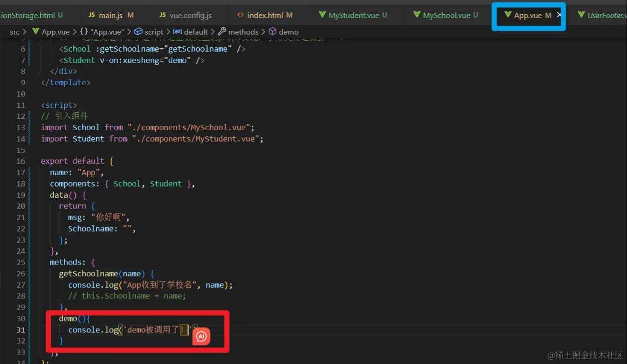Click the JS icon on the main.js tab
The height and width of the screenshot is (364, 627).
(91, 15)
